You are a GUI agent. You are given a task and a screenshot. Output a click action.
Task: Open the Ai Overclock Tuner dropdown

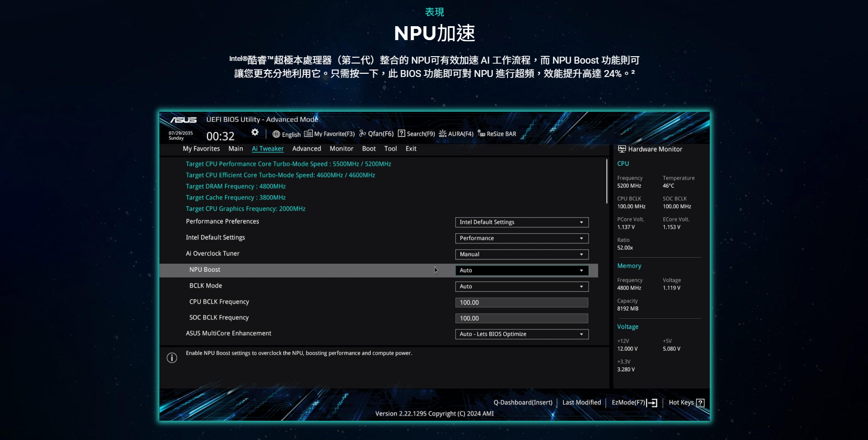click(x=521, y=254)
